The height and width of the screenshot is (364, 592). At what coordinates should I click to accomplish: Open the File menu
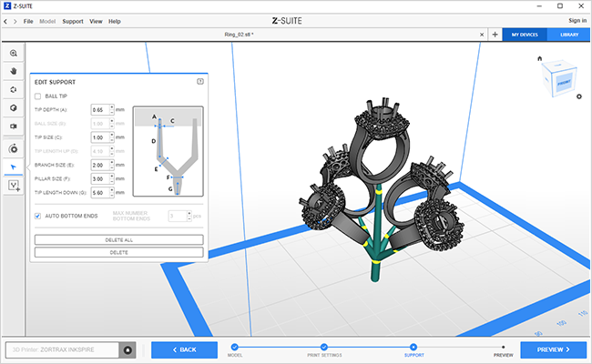28,22
